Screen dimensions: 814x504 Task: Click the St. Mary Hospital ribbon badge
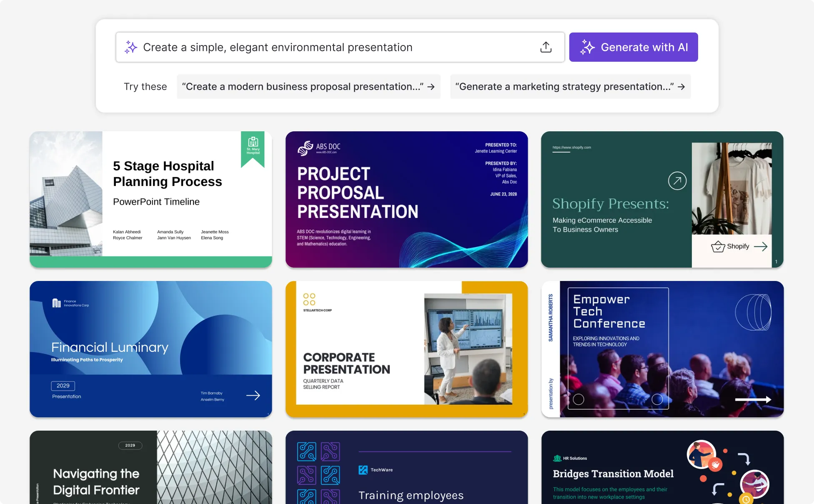253,148
